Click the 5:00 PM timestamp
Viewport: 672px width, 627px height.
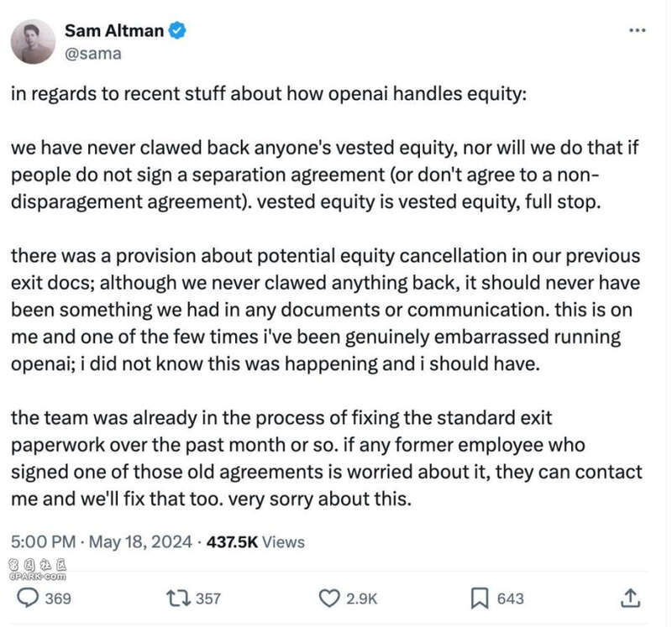coord(44,541)
